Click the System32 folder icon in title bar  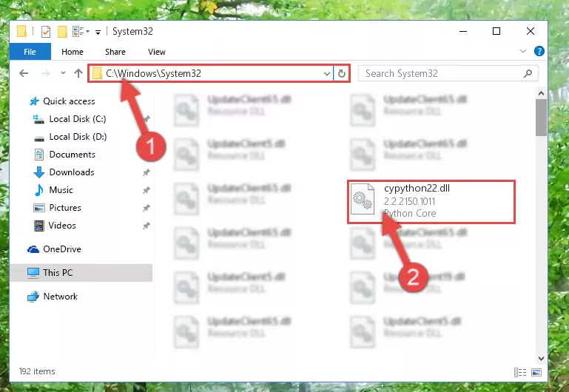point(21,32)
